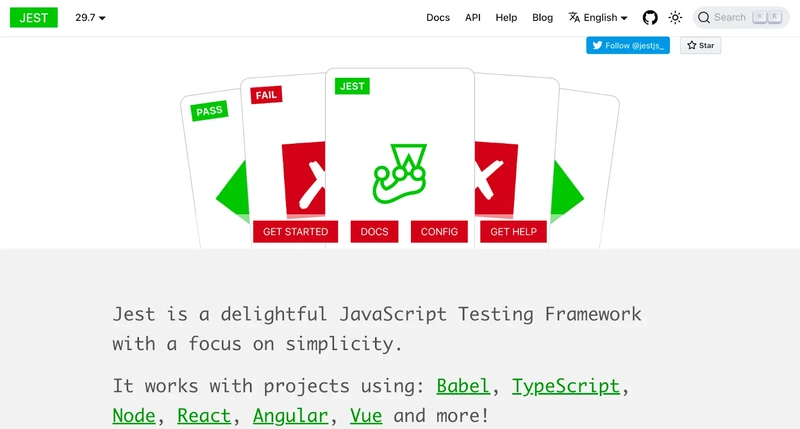Star the repo via Star button
The height and width of the screenshot is (429, 800).
tap(700, 45)
